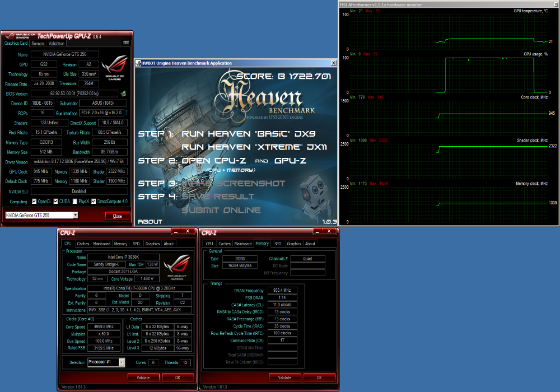Open Memory tab in left CPU-Z window

pos(120,244)
